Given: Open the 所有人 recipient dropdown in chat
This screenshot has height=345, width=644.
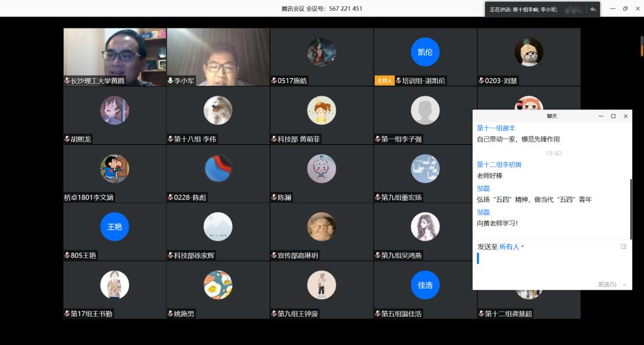Looking at the screenshot, I should [x=511, y=247].
